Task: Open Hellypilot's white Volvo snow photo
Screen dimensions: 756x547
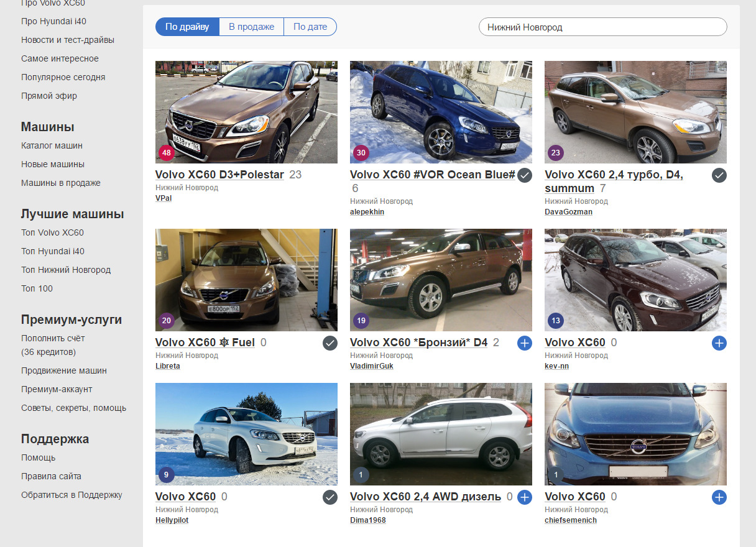Action: (246, 434)
